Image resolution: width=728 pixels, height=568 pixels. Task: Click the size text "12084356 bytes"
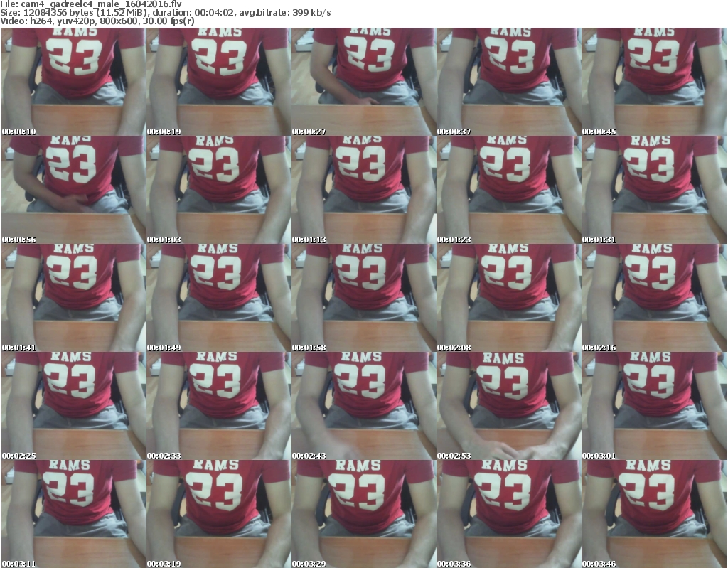click(x=58, y=13)
